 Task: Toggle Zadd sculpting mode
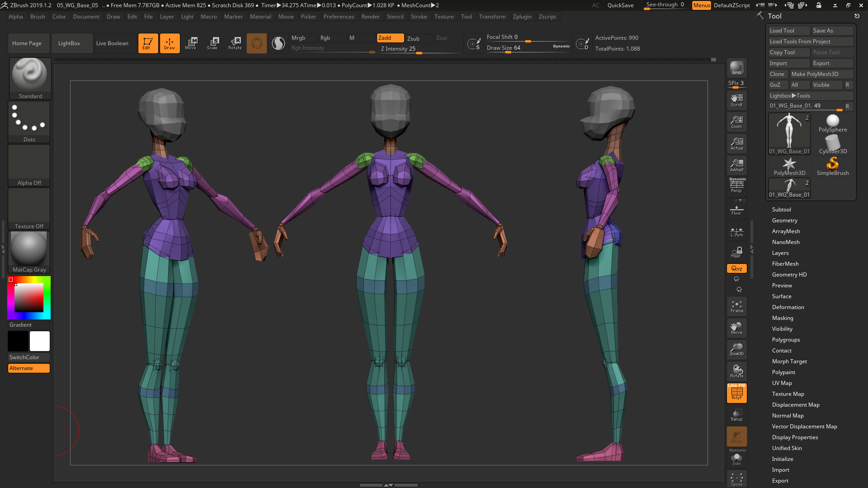click(390, 38)
